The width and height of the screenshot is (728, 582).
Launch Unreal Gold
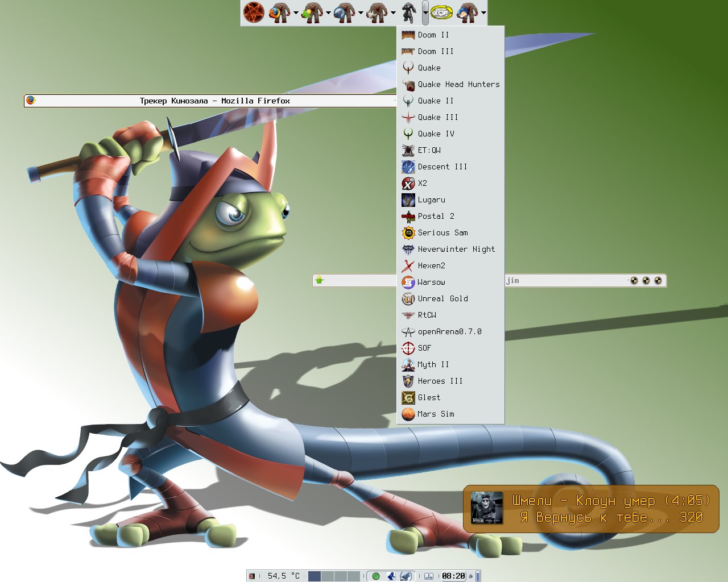pyautogui.click(x=450, y=298)
